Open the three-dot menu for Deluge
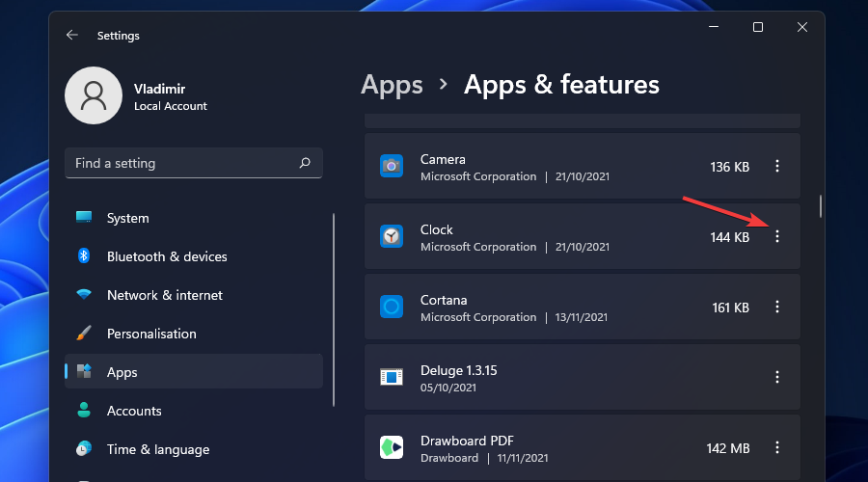The image size is (868, 482). coord(777,377)
